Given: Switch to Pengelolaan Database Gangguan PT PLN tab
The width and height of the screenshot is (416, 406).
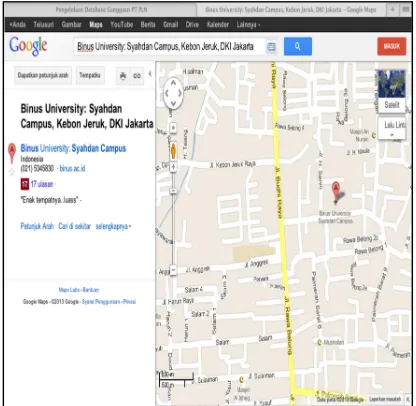Looking at the screenshot, I should pos(101,10).
